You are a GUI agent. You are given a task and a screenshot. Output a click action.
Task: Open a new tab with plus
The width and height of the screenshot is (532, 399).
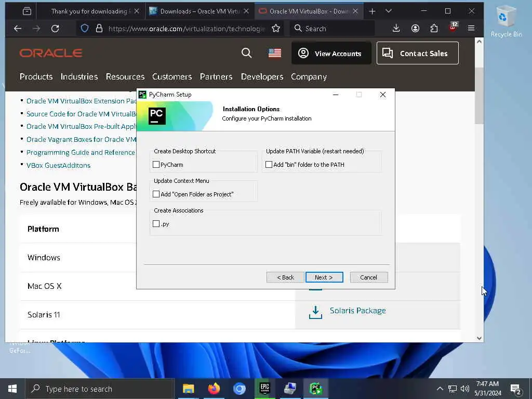(372, 11)
